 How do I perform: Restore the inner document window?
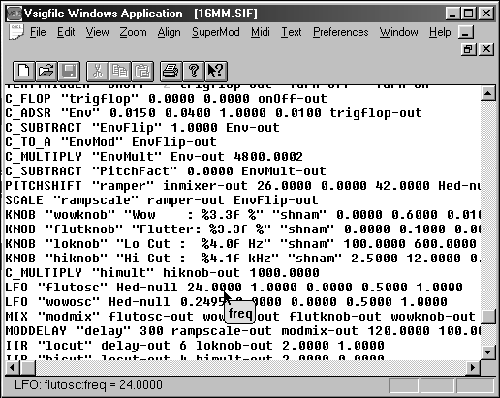point(468,49)
